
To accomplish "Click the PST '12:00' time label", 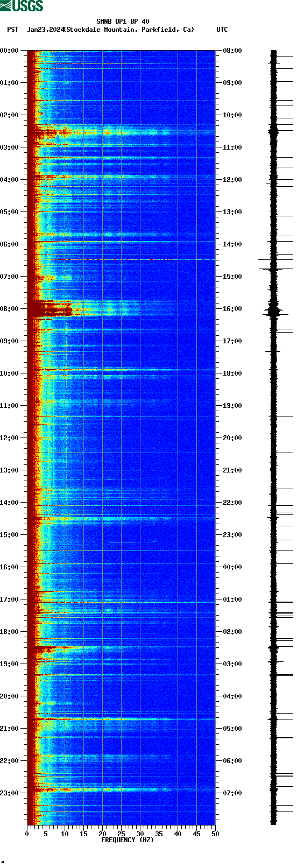I will click(x=10, y=438).
